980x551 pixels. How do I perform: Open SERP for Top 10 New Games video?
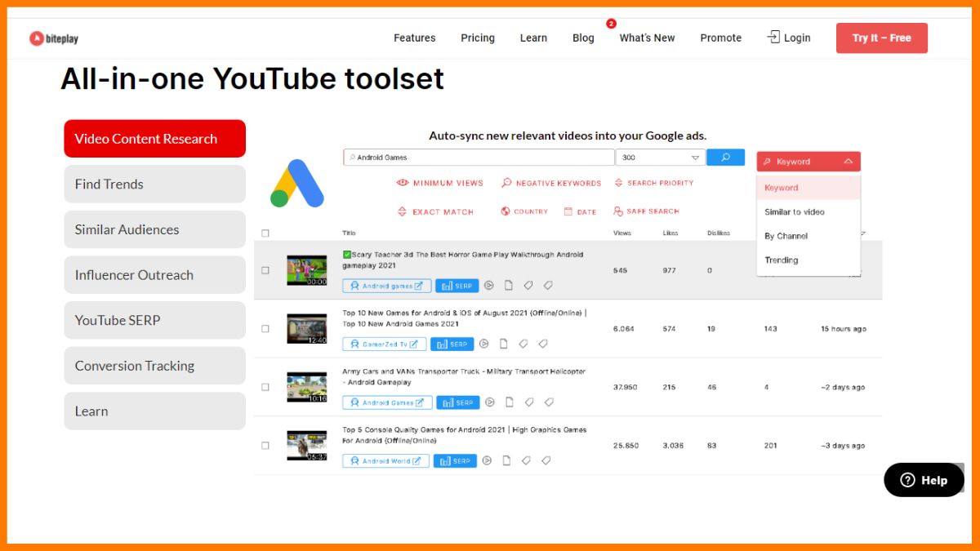coord(452,344)
